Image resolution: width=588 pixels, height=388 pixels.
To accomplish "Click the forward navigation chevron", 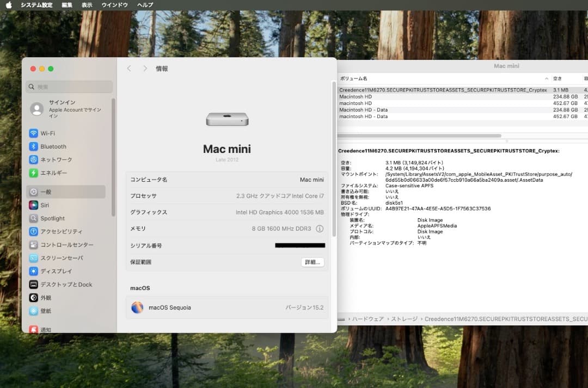I will tap(144, 68).
